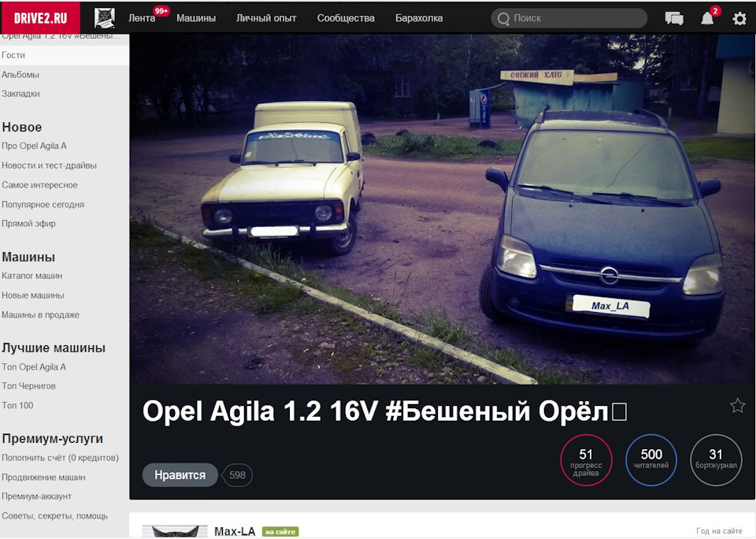The height and width of the screenshot is (539, 756).
Task: Click the Лучшие машины sidebar heading
Action: [x=54, y=348]
